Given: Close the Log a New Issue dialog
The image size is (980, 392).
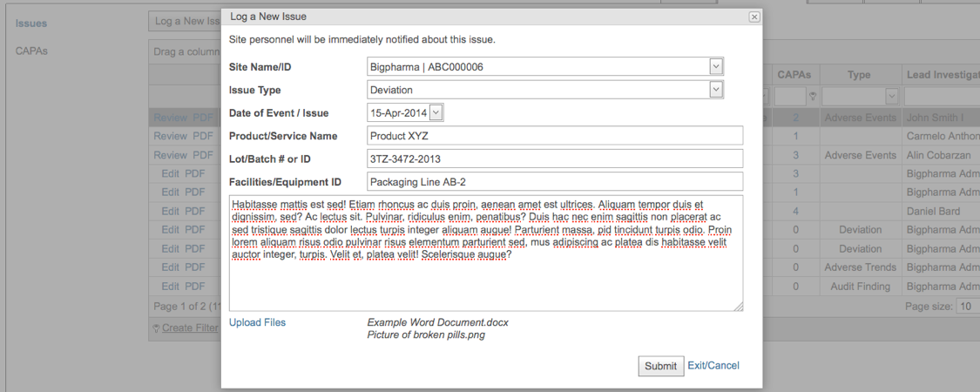Looking at the screenshot, I should (x=754, y=17).
